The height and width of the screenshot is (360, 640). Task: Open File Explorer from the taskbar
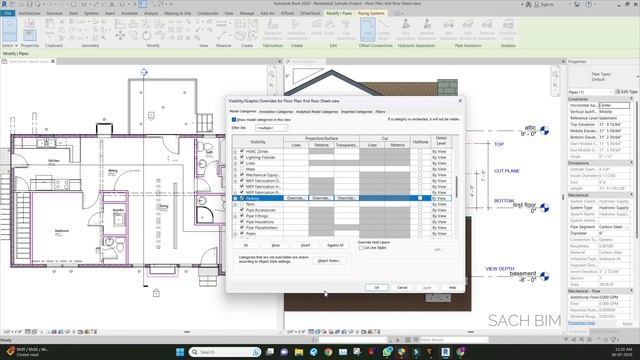pos(299,352)
